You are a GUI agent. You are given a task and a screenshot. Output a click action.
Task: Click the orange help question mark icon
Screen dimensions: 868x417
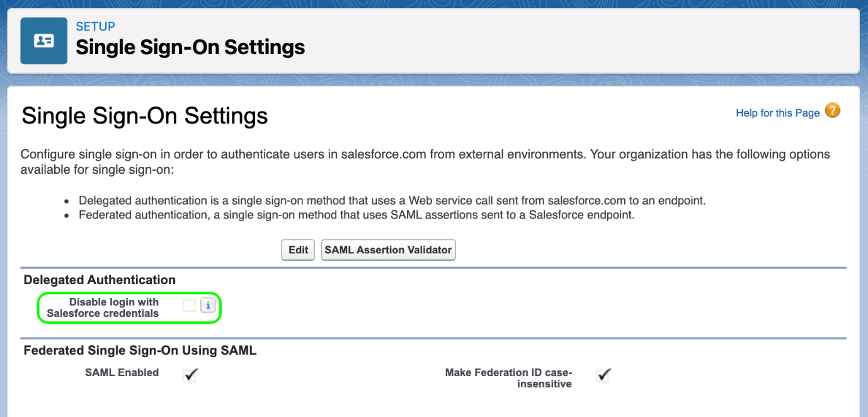832,111
